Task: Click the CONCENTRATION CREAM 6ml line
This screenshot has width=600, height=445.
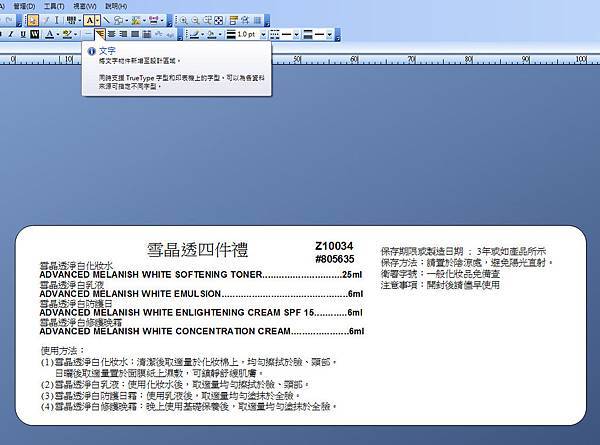Action: pos(202,331)
